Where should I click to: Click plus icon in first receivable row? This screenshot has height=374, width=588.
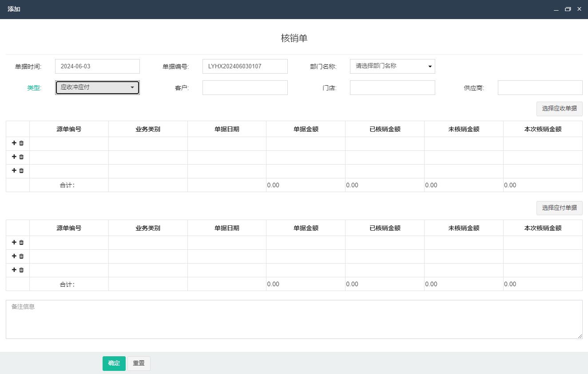coord(14,143)
